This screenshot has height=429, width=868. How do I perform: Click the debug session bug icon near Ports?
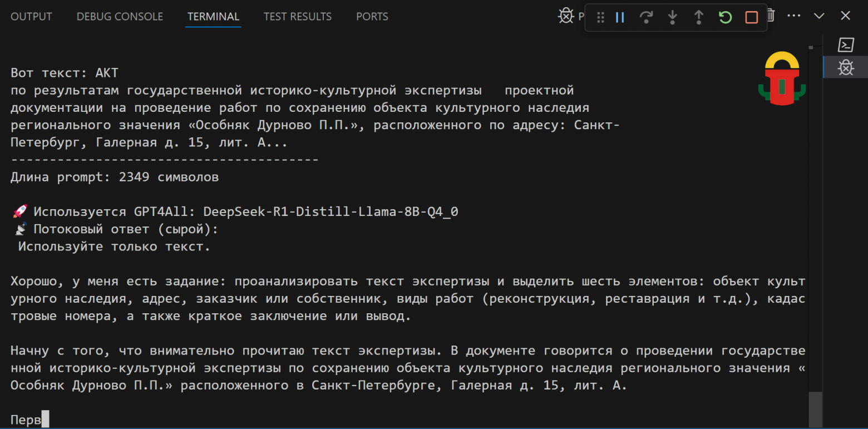pyautogui.click(x=565, y=16)
